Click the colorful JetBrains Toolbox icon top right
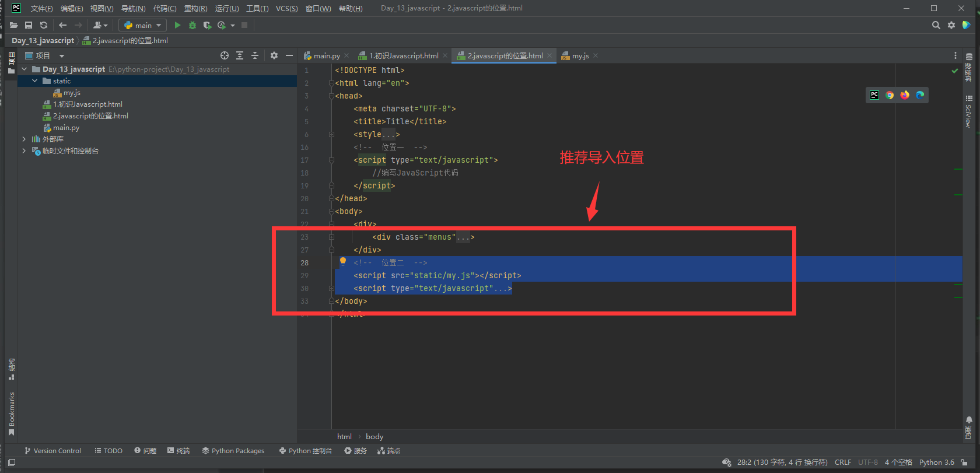 point(967,25)
